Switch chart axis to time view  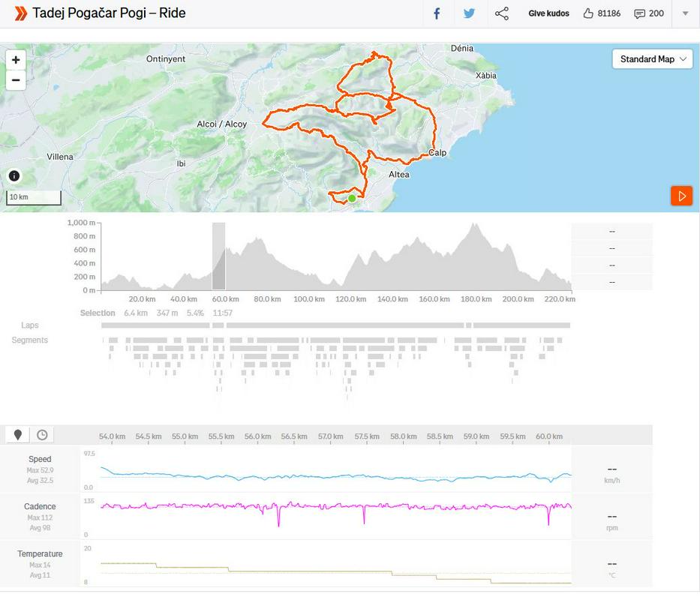tap(42, 435)
